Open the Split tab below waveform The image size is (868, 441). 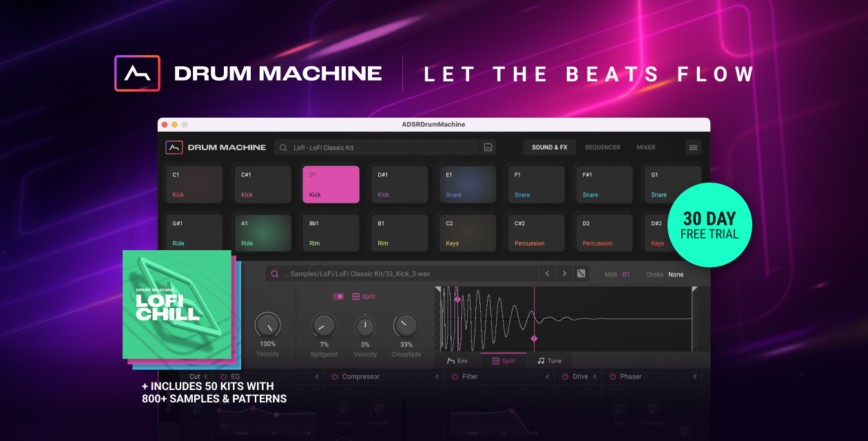coord(503,360)
